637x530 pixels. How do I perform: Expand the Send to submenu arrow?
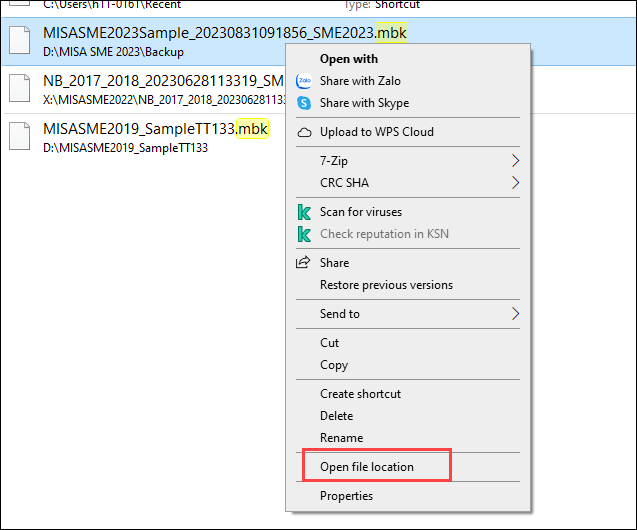516,314
